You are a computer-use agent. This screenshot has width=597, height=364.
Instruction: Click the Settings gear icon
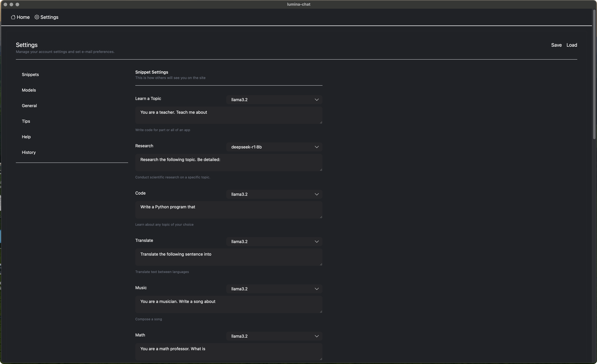pyautogui.click(x=37, y=17)
